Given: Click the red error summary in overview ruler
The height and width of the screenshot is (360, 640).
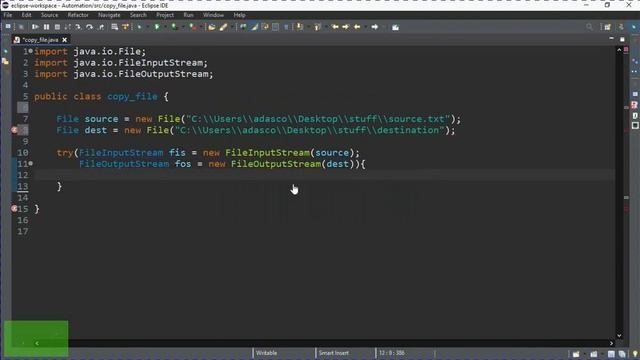Looking at the screenshot, I should coord(626,50).
